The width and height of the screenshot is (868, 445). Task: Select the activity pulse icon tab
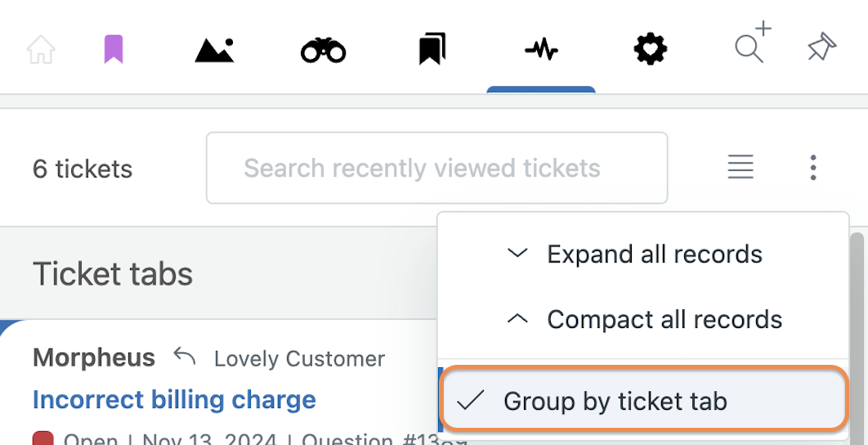pos(541,51)
